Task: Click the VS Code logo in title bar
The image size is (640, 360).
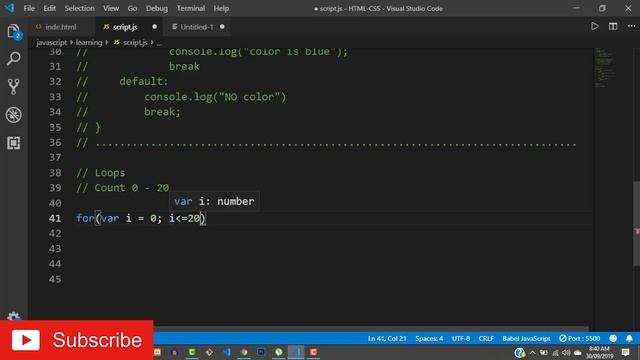Action: point(9,8)
